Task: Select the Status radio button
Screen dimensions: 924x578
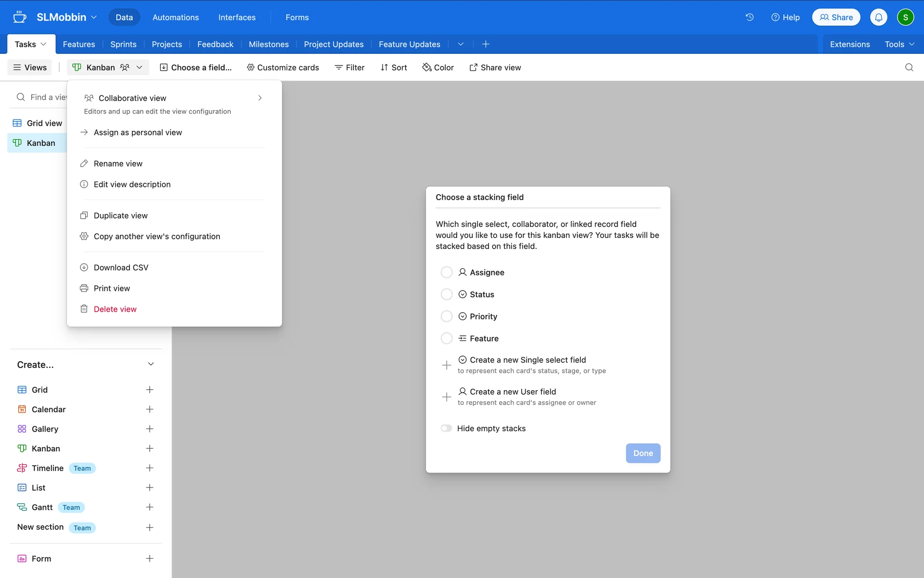Action: [x=447, y=294]
